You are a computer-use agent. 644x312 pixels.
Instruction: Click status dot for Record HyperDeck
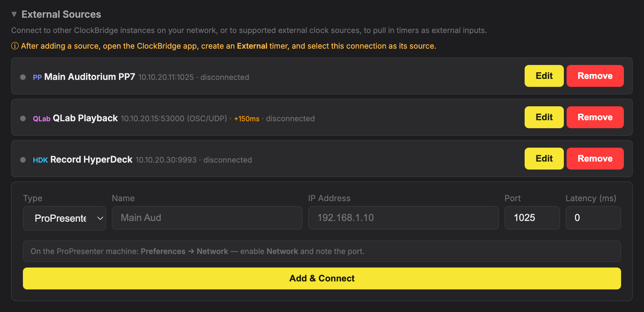(23, 160)
